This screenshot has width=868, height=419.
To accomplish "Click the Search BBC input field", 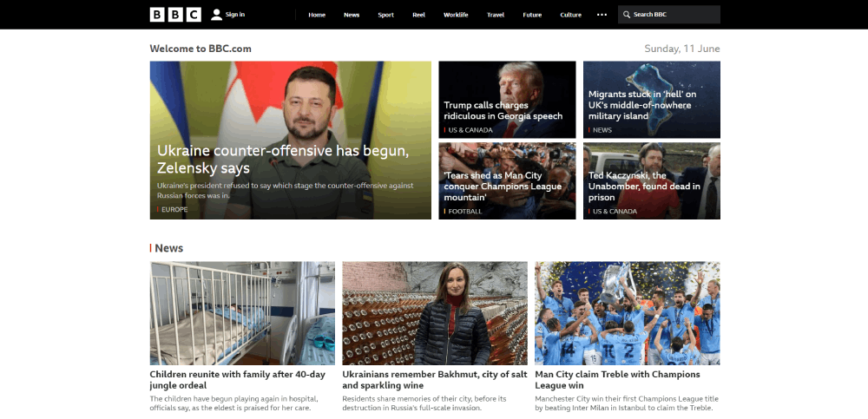I will [x=668, y=15].
